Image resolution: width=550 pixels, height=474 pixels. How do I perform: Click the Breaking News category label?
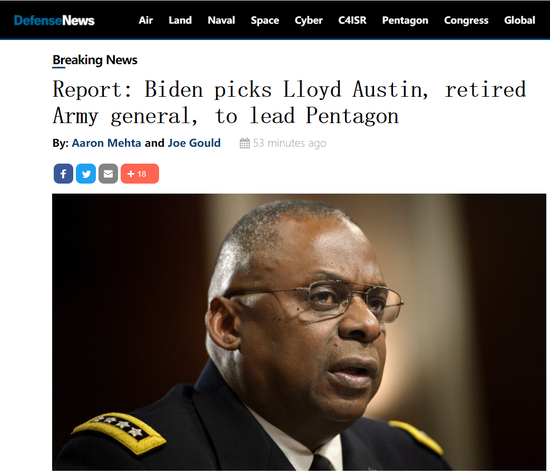[x=95, y=60]
